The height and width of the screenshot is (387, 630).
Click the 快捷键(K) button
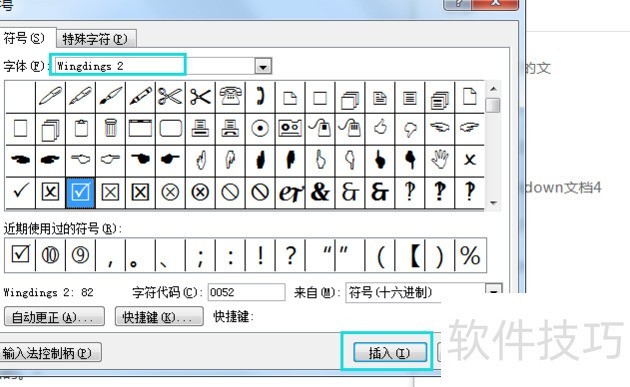159,317
